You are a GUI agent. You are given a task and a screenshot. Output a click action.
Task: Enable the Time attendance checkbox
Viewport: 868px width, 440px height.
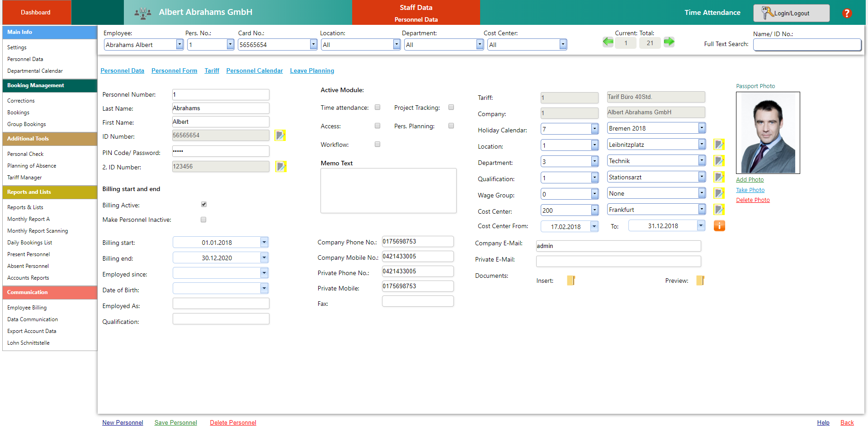click(377, 108)
